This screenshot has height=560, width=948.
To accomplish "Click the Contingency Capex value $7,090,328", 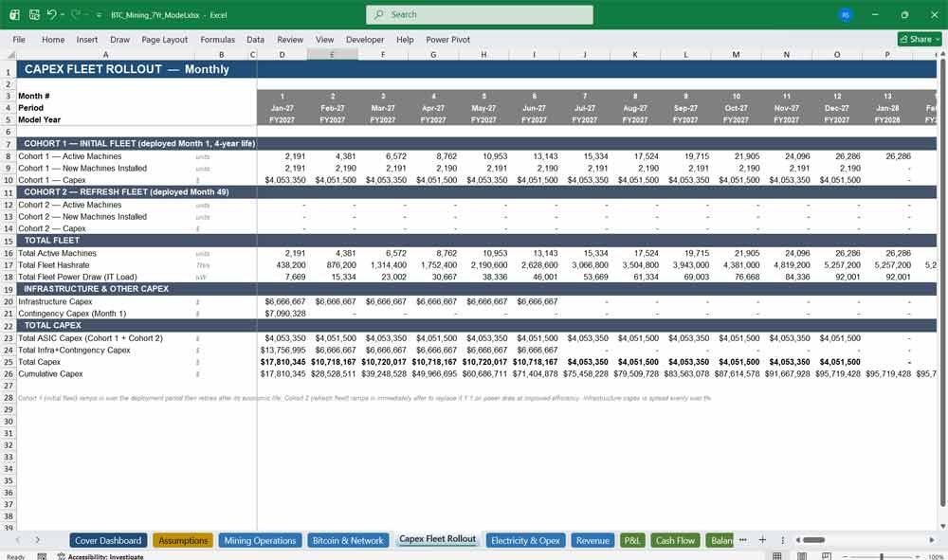I will pyautogui.click(x=284, y=314).
